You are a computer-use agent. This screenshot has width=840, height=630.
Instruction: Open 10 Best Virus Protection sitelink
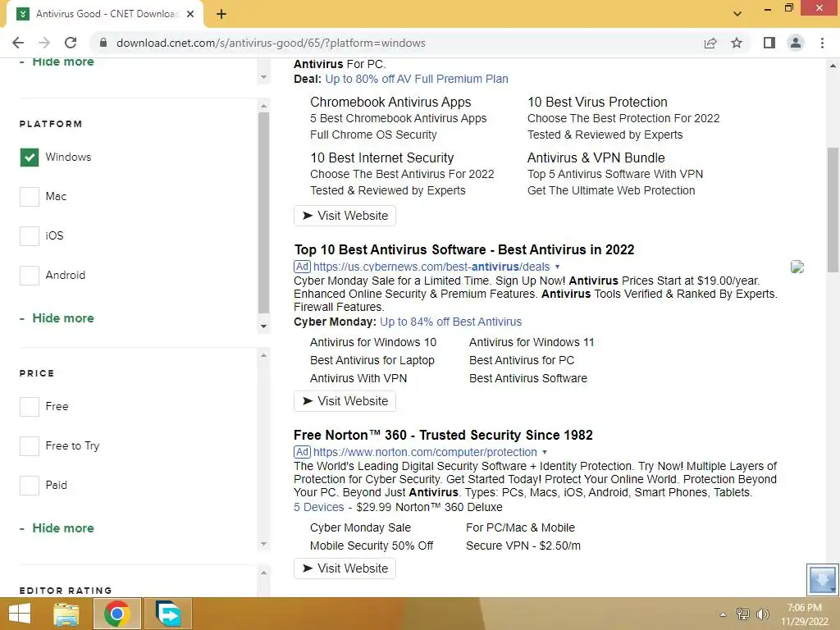pos(597,102)
